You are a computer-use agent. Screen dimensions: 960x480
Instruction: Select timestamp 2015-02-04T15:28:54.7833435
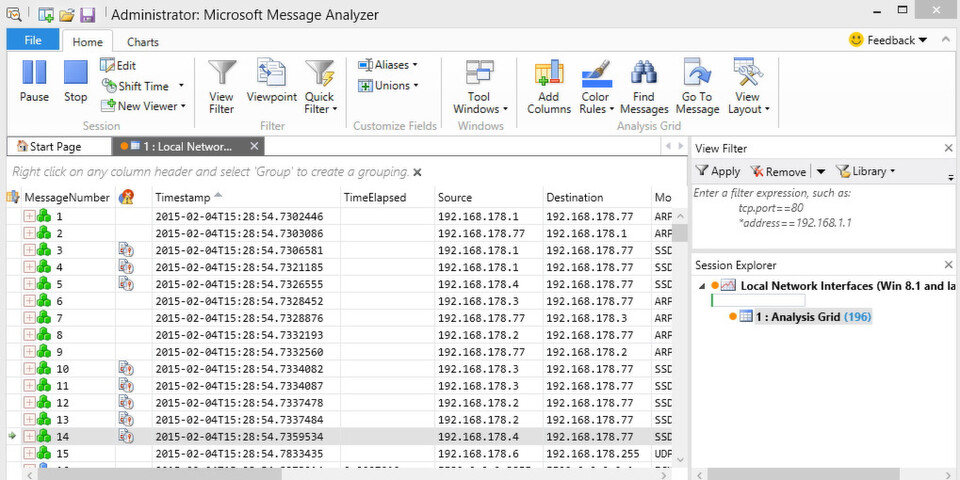(x=239, y=454)
